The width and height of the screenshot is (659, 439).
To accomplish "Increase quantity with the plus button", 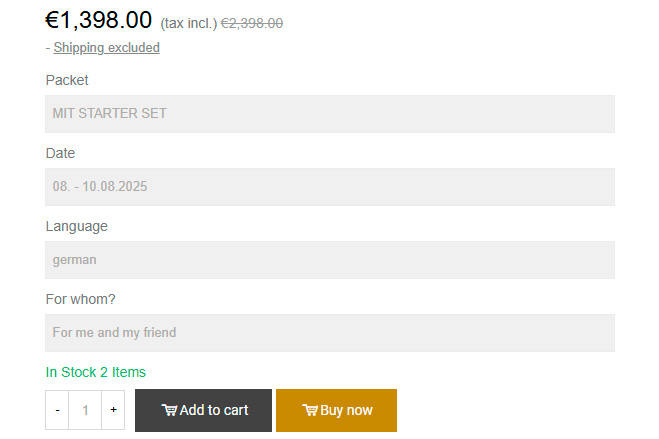I will pyautogui.click(x=113, y=410).
